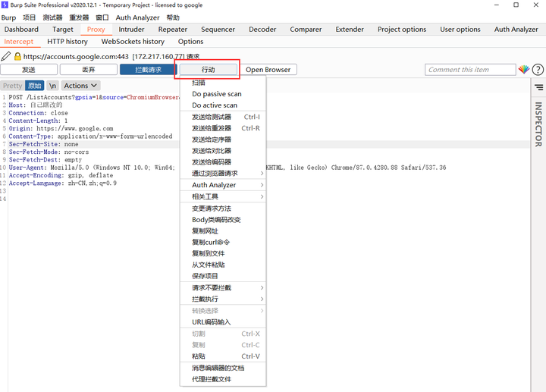Expand 通过浏览器请求 submenu
546x392 pixels.
pyautogui.click(x=223, y=174)
